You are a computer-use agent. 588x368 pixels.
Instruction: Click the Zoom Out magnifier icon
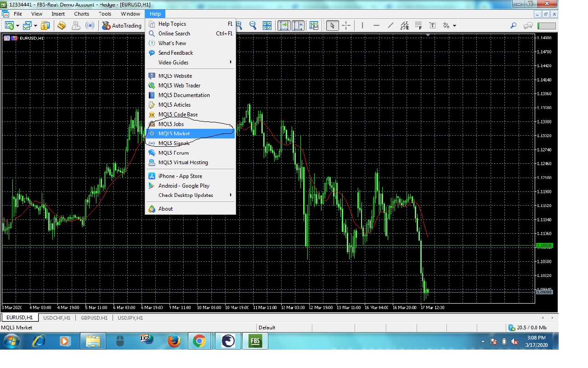click(x=253, y=26)
